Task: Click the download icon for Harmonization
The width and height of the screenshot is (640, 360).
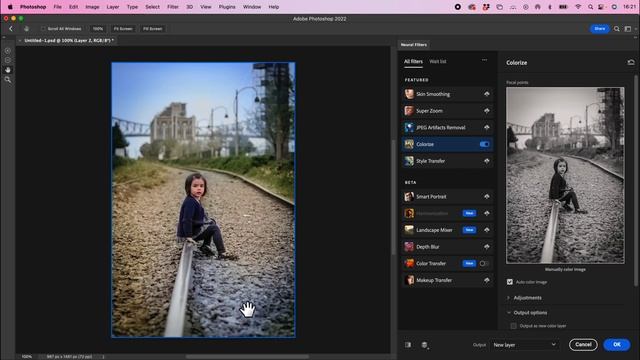Action: [487, 213]
